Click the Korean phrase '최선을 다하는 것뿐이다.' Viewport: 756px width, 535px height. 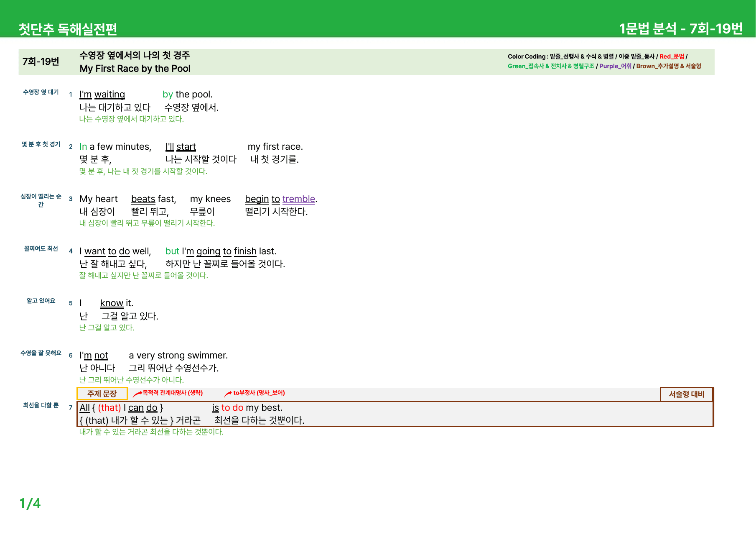click(x=259, y=420)
